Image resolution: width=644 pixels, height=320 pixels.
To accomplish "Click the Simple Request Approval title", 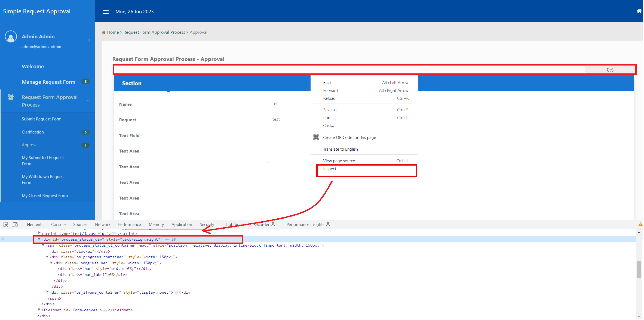I will (x=37, y=11).
